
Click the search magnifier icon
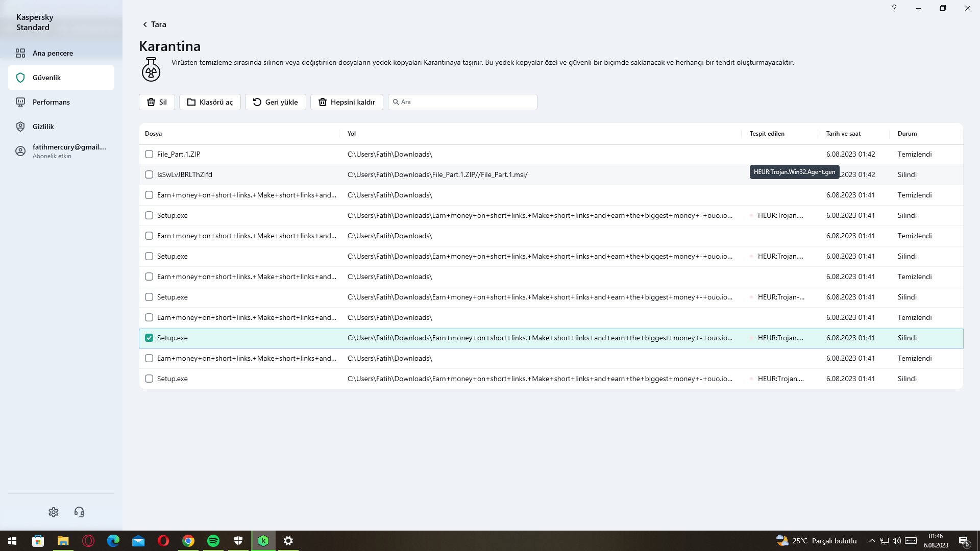[396, 102]
